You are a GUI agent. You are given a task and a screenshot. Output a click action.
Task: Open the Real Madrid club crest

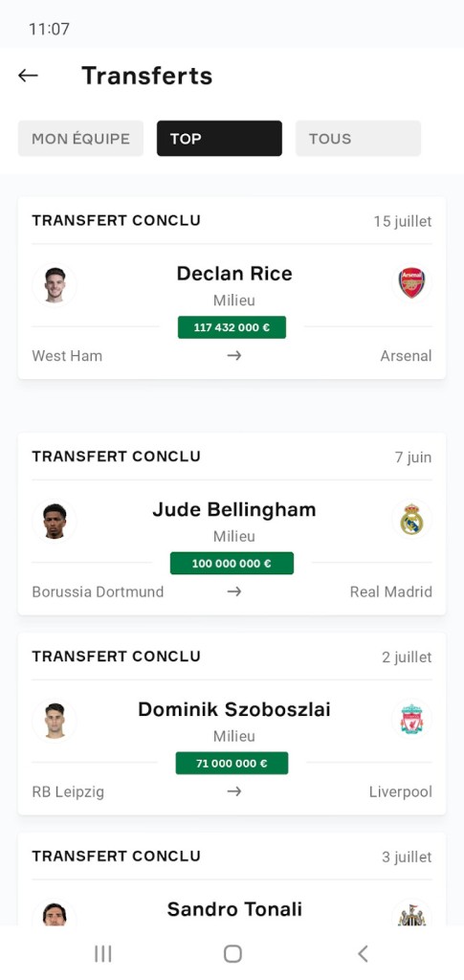(411, 520)
